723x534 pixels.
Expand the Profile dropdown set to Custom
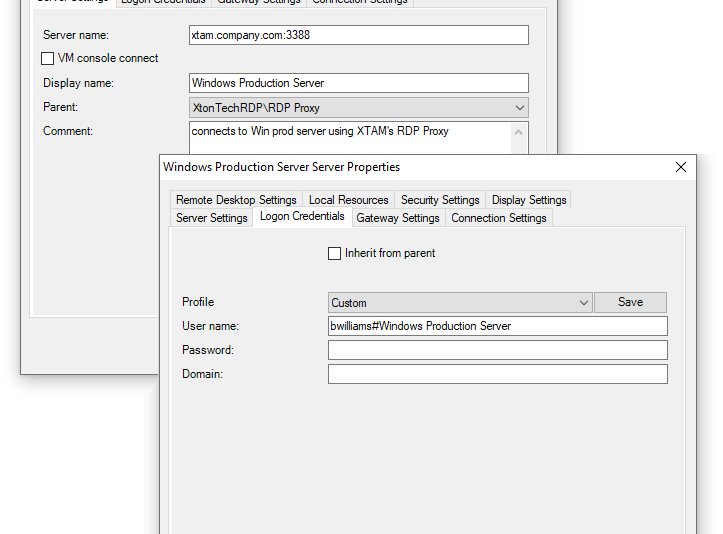click(x=460, y=303)
